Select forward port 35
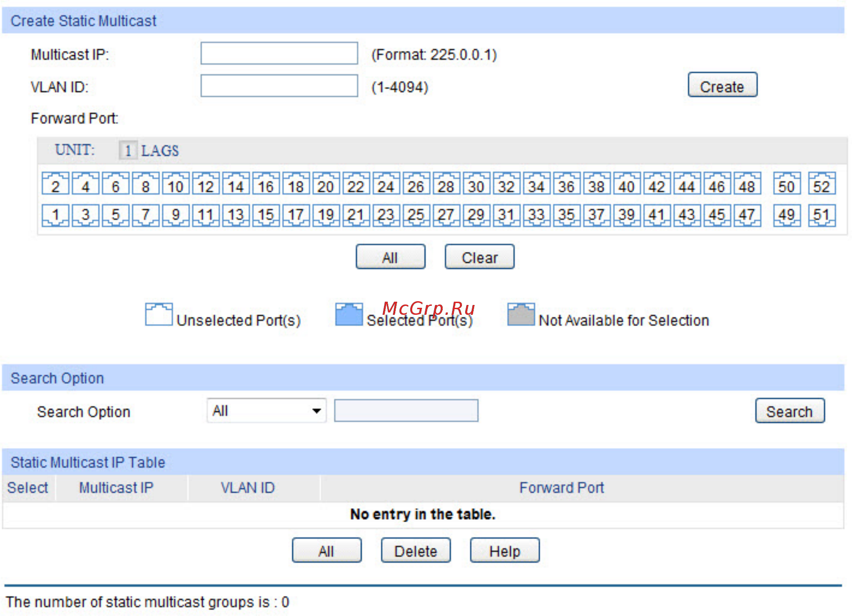This screenshot has width=852, height=616. (566, 215)
